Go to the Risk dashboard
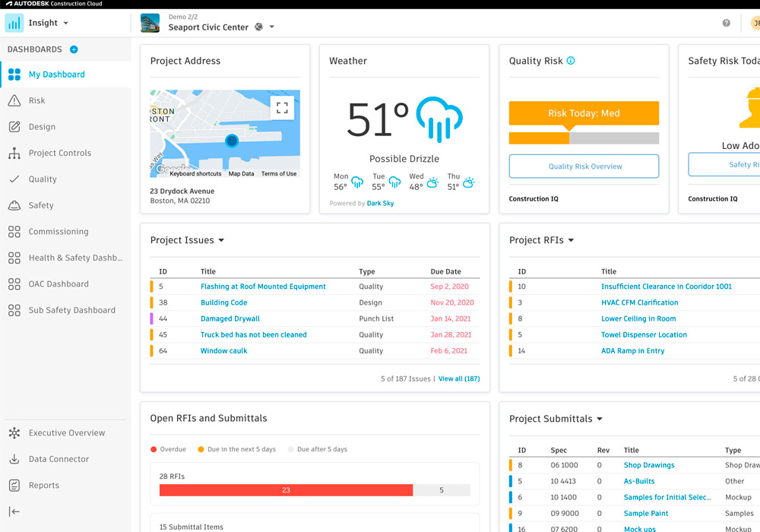This screenshot has width=760, height=532. 37,100
